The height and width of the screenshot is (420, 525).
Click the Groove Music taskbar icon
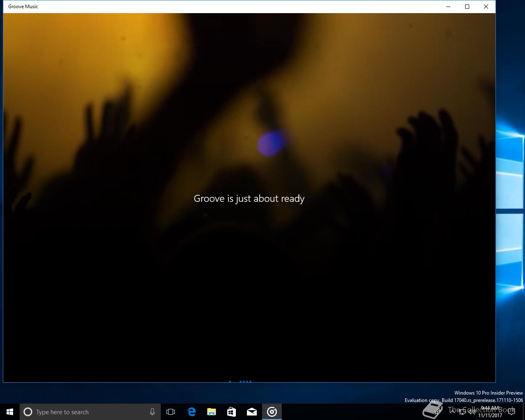[272, 412]
